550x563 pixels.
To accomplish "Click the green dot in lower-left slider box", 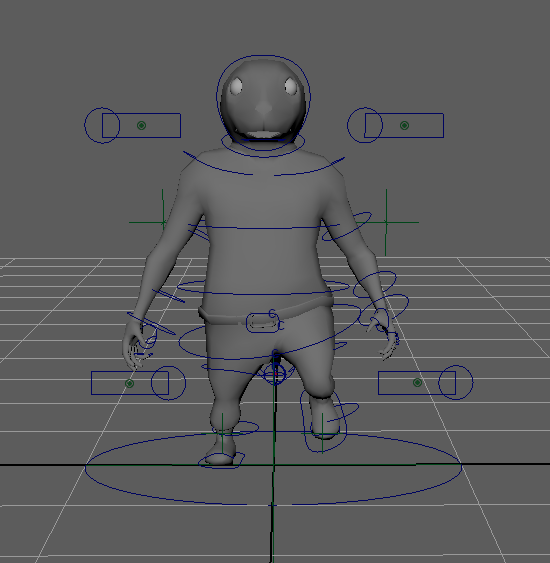I will (130, 383).
